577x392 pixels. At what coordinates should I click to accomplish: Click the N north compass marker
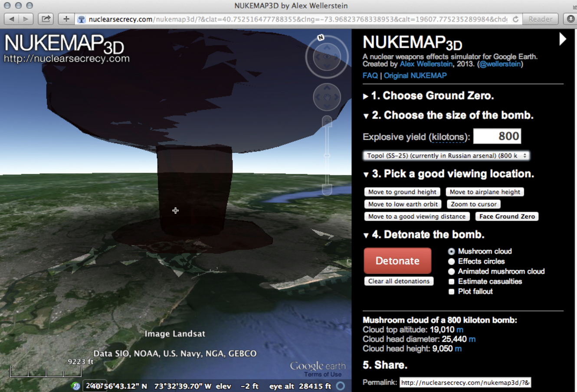321,38
